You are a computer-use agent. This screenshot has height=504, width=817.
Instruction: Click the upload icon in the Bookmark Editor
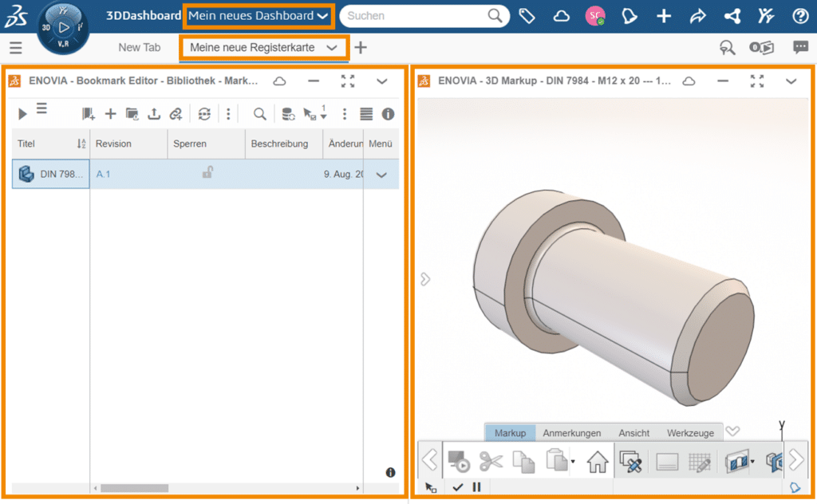[x=155, y=113]
